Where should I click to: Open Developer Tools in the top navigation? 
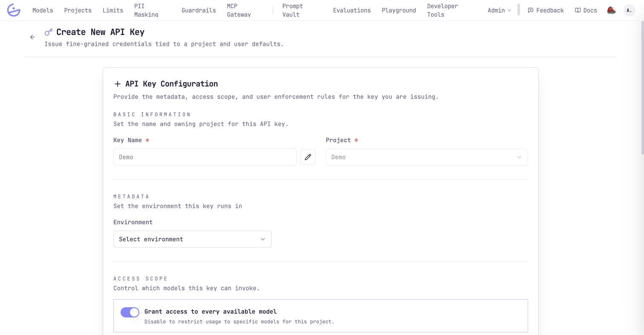tap(443, 10)
